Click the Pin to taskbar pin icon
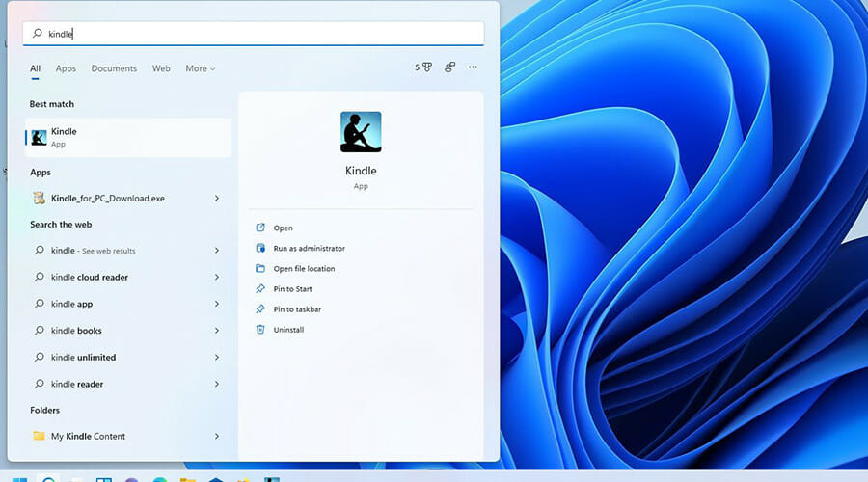 pyautogui.click(x=260, y=308)
